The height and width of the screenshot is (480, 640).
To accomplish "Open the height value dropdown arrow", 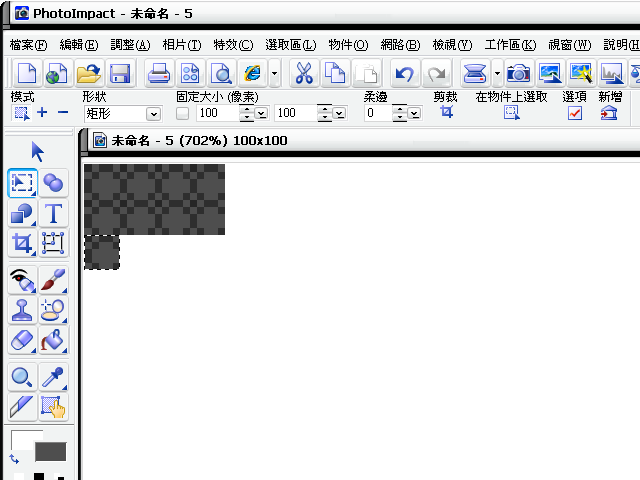I will (339, 113).
